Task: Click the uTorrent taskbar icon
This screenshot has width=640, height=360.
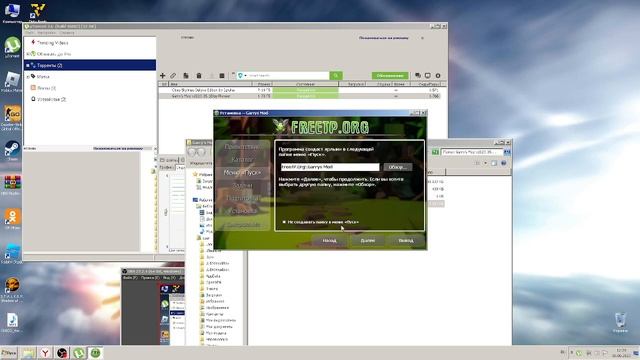Action: pos(79,353)
